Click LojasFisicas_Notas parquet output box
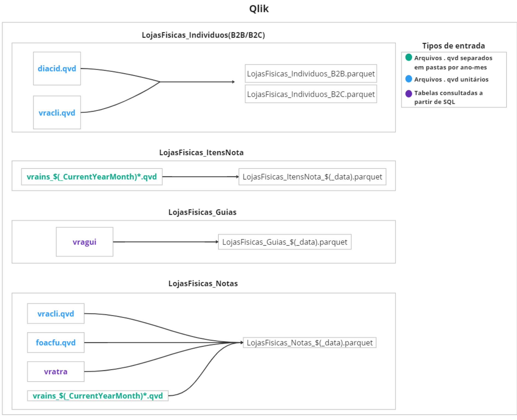 pyautogui.click(x=309, y=343)
